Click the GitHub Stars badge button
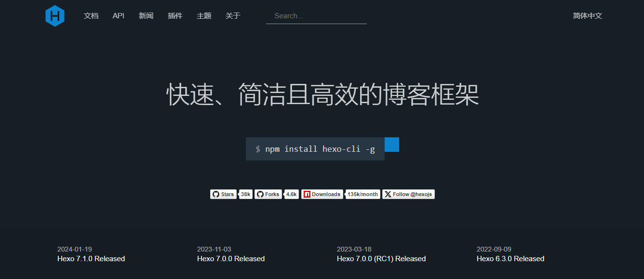Image resolution: width=644 pixels, height=279 pixels. 223,194
